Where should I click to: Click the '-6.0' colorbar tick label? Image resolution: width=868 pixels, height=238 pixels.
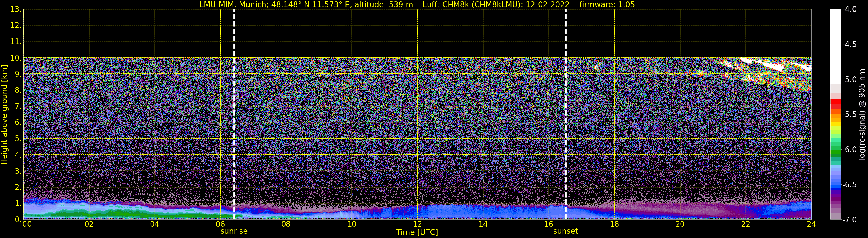pyautogui.click(x=849, y=150)
